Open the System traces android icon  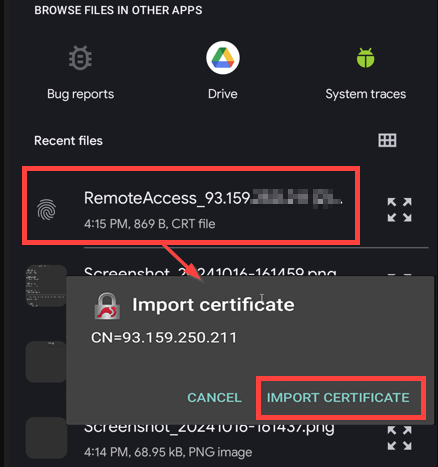click(365, 58)
